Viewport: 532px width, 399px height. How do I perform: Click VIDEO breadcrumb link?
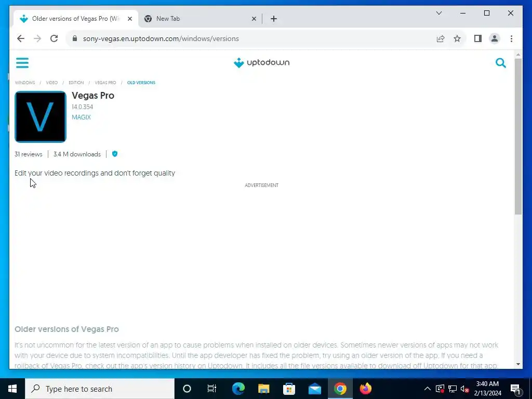pyautogui.click(x=51, y=83)
